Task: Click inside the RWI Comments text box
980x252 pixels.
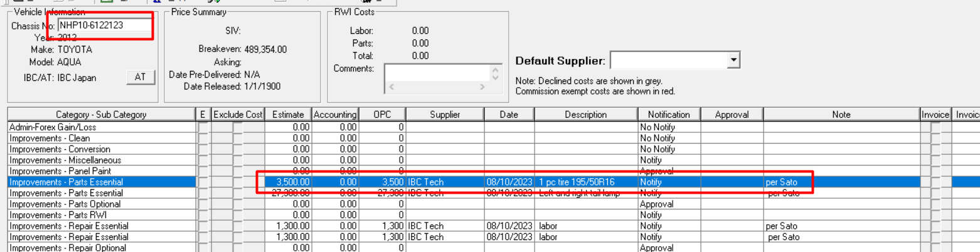Action: 438,73
